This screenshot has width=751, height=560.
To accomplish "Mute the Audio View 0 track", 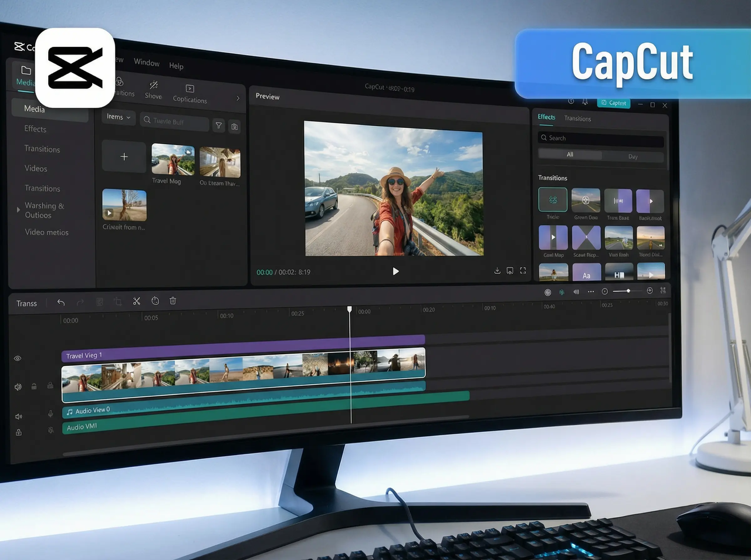I will click(x=18, y=416).
